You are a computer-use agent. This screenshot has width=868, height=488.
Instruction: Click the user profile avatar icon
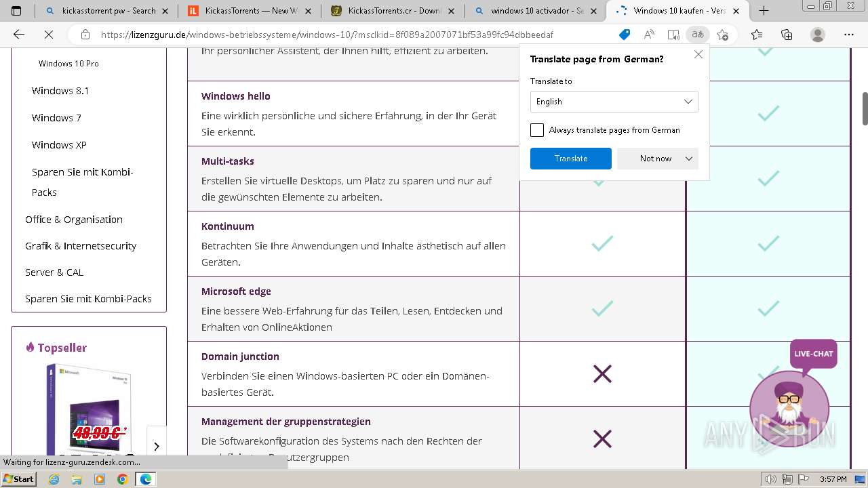tap(818, 35)
